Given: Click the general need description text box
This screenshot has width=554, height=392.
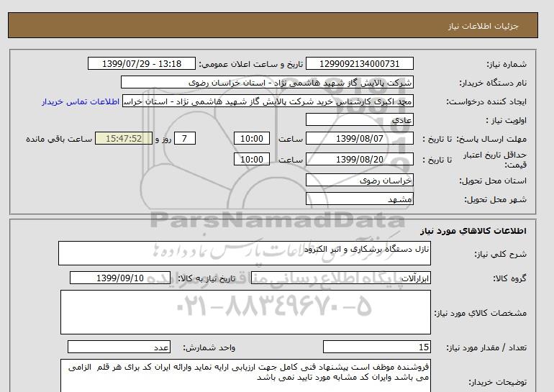Looking at the screenshot, I should point(245,253).
